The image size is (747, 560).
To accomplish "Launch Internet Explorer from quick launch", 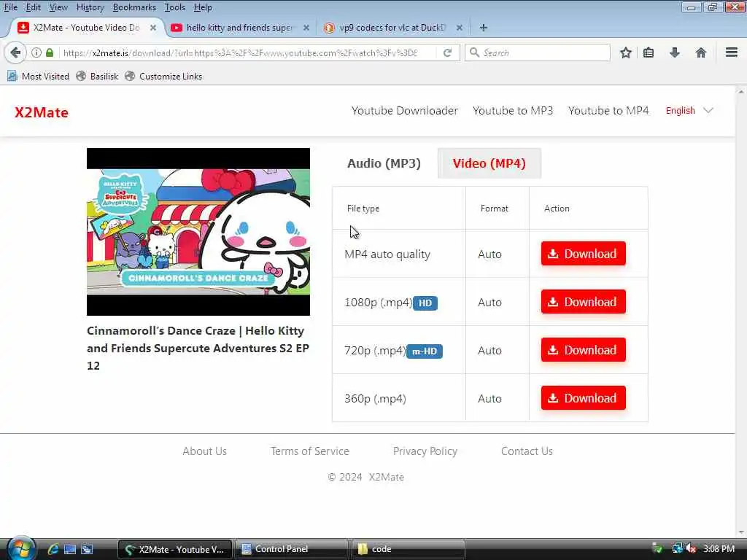I will click(x=53, y=549).
